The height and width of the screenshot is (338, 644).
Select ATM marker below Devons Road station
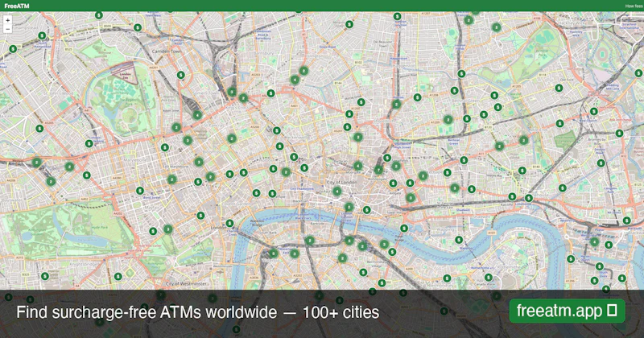[601, 163]
